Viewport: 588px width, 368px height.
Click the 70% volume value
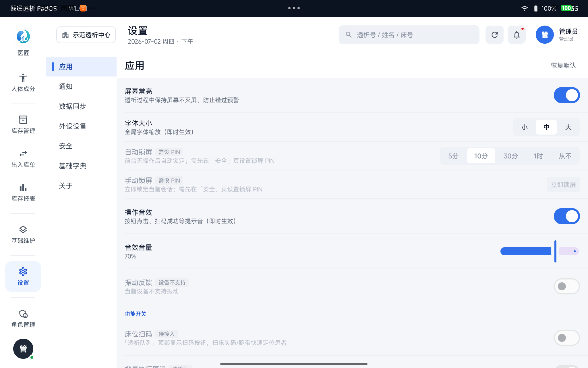(130, 256)
